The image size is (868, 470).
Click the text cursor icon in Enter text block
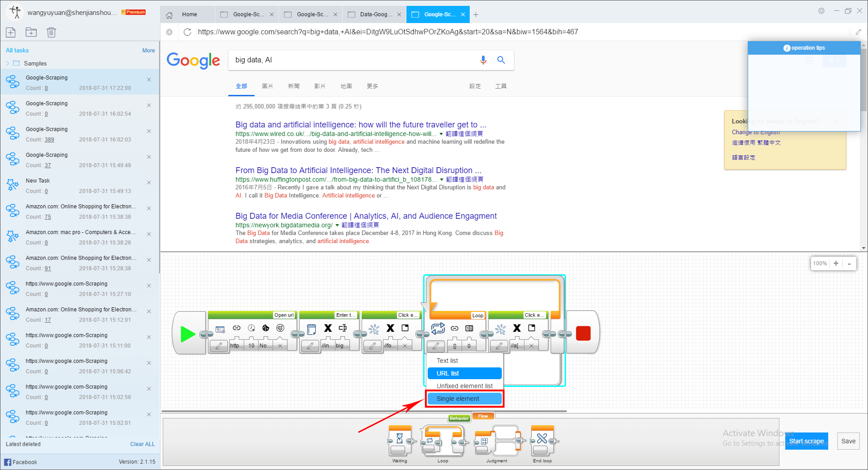[343, 328]
